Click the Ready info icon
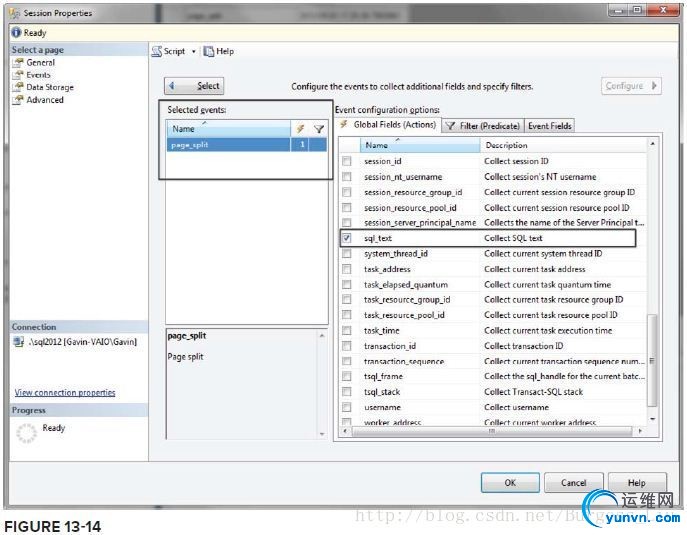 (x=16, y=32)
